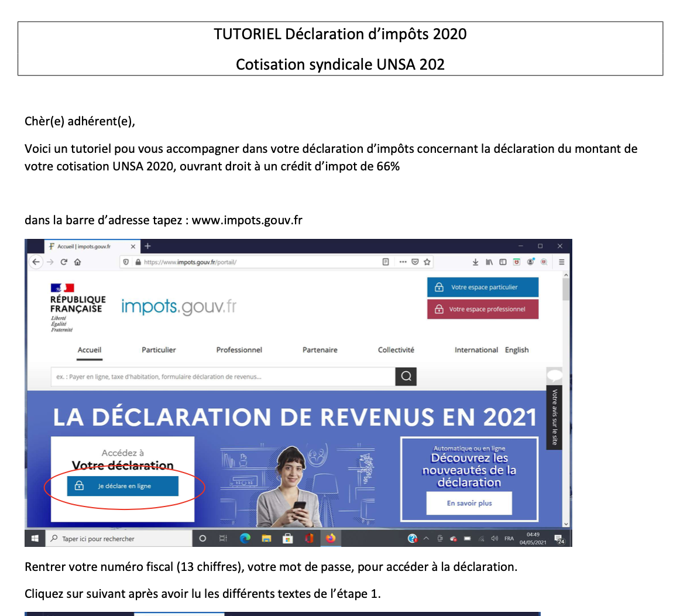The width and height of the screenshot is (687, 616).
Task: Show hidden tray icons chevron
Action: point(427,538)
